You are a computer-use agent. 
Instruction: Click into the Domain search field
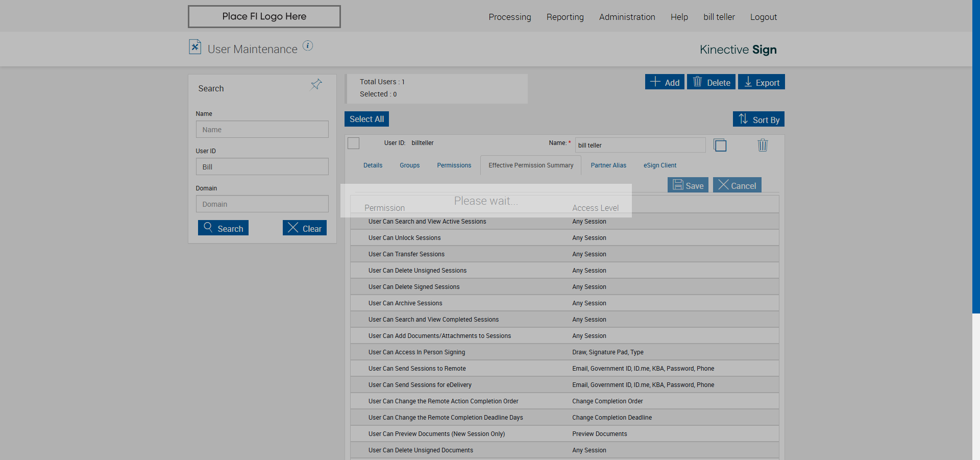pyautogui.click(x=262, y=204)
